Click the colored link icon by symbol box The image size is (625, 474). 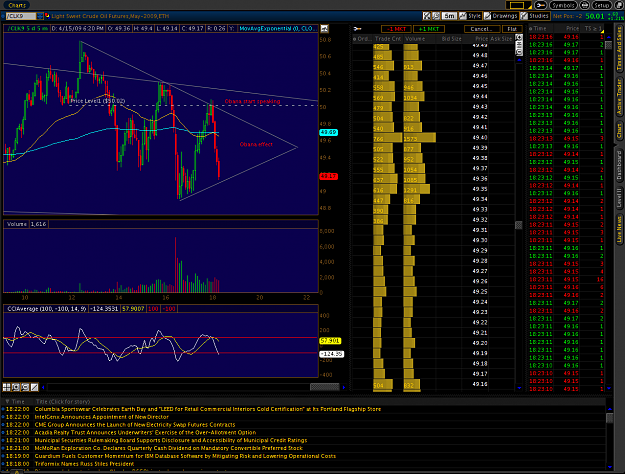click(x=47, y=16)
